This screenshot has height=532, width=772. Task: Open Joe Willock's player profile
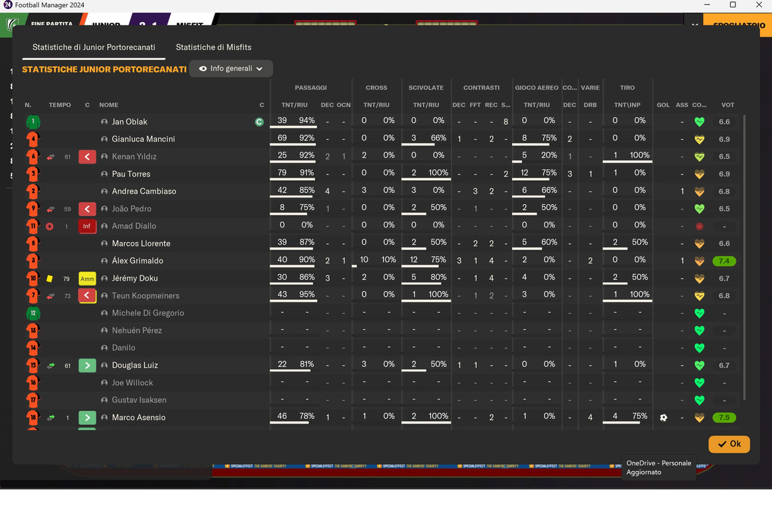132,382
